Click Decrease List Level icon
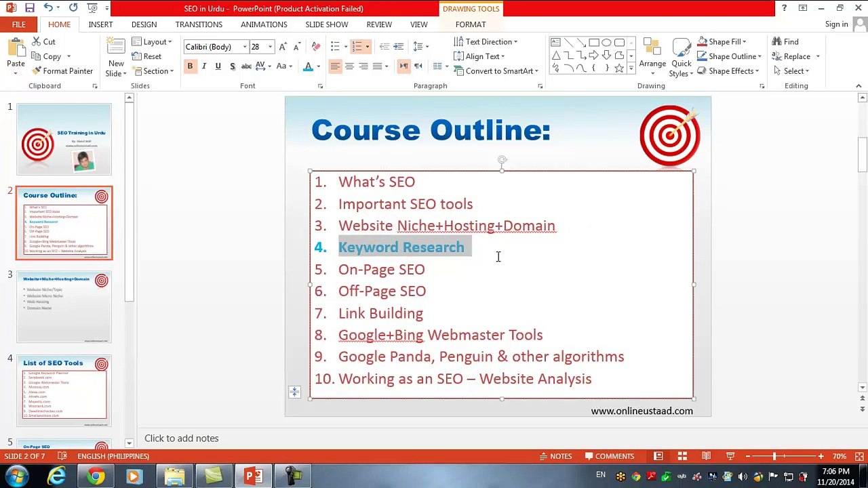The image size is (868, 488). pos(384,47)
